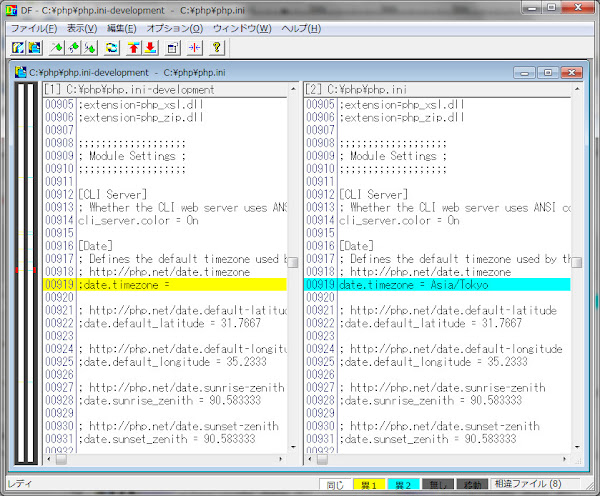Screen dimensions: 600x496
Task: Open the ファイル(F) menu
Action: coord(34,28)
